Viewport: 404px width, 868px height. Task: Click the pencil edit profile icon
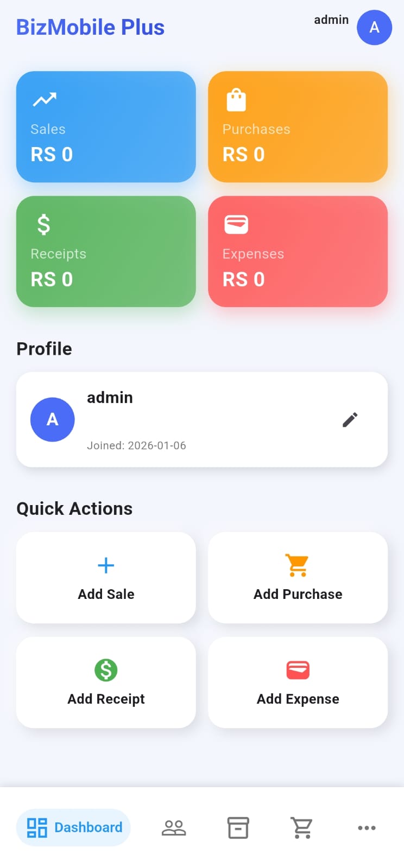click(x=350, y=419)
